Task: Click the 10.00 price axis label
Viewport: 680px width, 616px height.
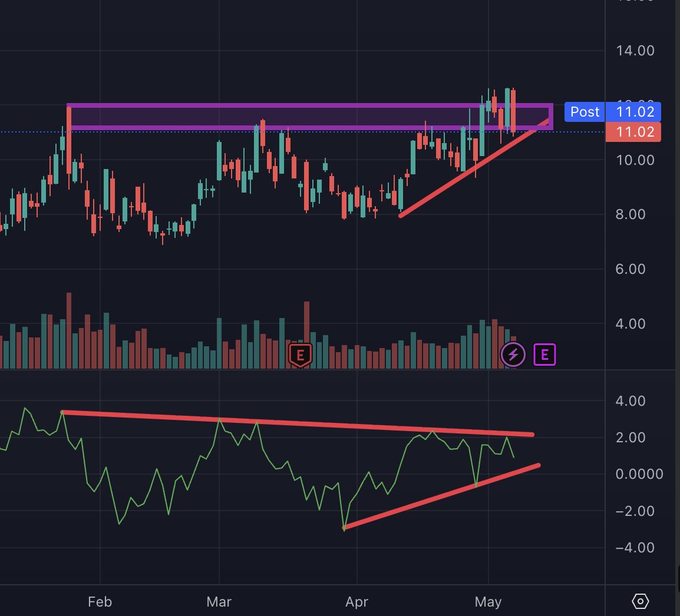Action: (635, 160)
